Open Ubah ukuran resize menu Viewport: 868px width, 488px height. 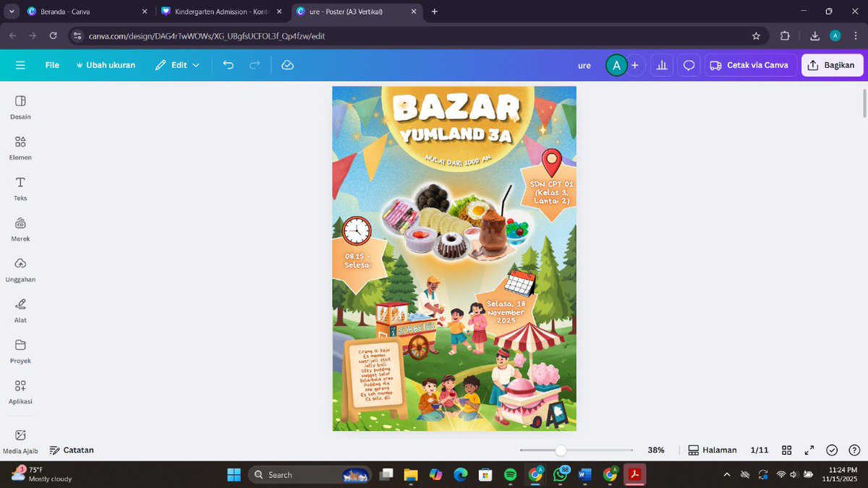click(106, 65)
